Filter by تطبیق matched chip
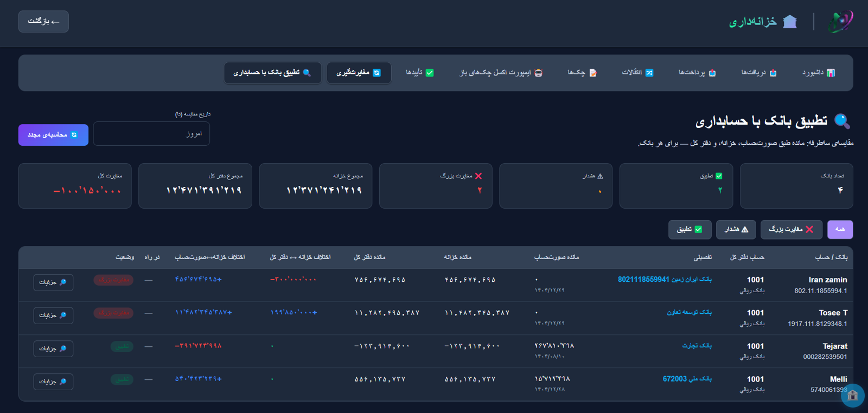 (690, 229)
